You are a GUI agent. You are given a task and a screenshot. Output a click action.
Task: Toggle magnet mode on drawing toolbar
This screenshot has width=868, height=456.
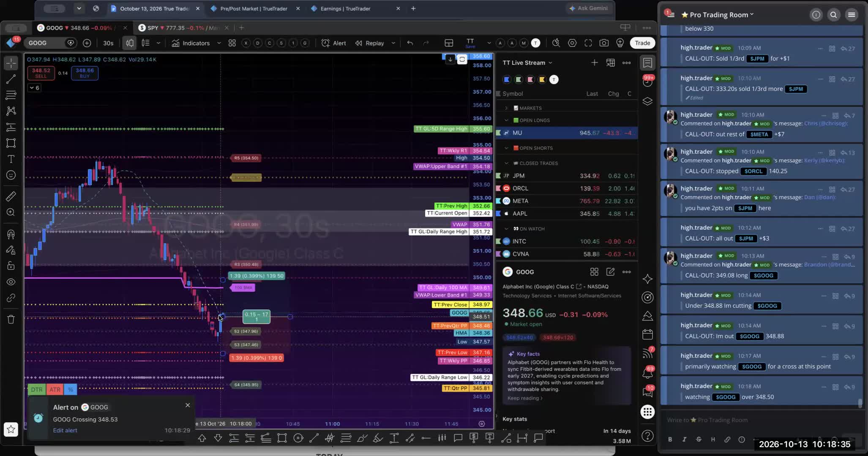click(x=11, y=234)
